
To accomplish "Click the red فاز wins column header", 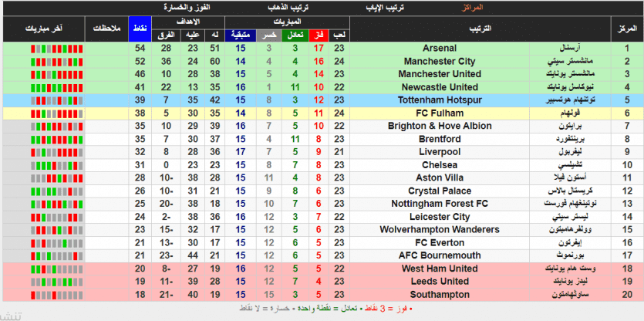I will click(319, 35).
